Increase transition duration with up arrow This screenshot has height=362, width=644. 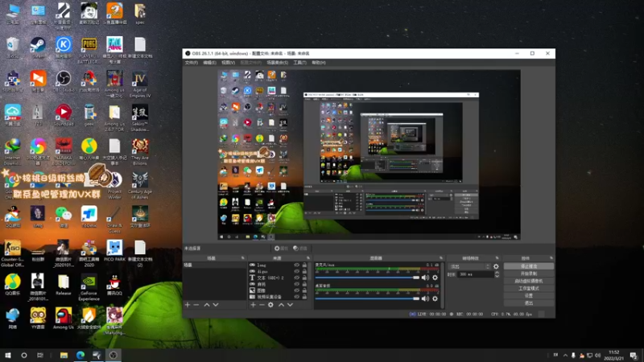[497, 273]
